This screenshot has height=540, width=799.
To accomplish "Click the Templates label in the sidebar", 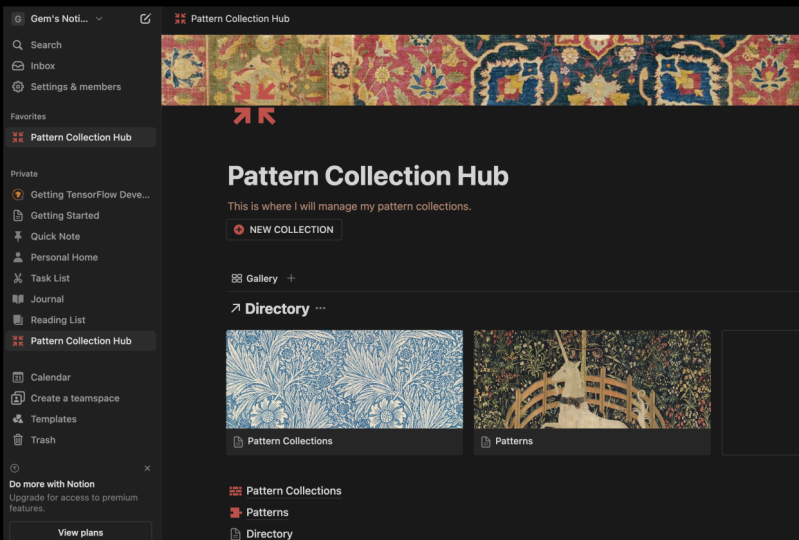I will click(54, 419).
